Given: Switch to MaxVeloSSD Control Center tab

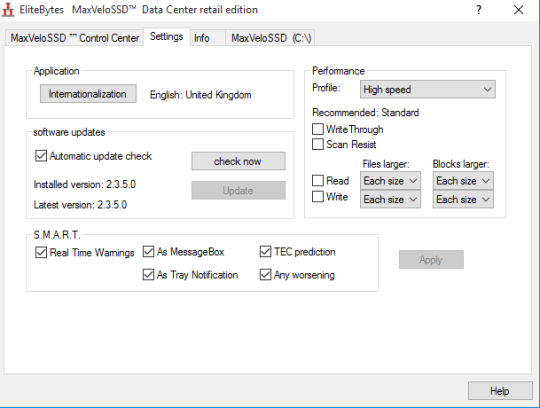Looking at the screenshot, I should (75, 38).
